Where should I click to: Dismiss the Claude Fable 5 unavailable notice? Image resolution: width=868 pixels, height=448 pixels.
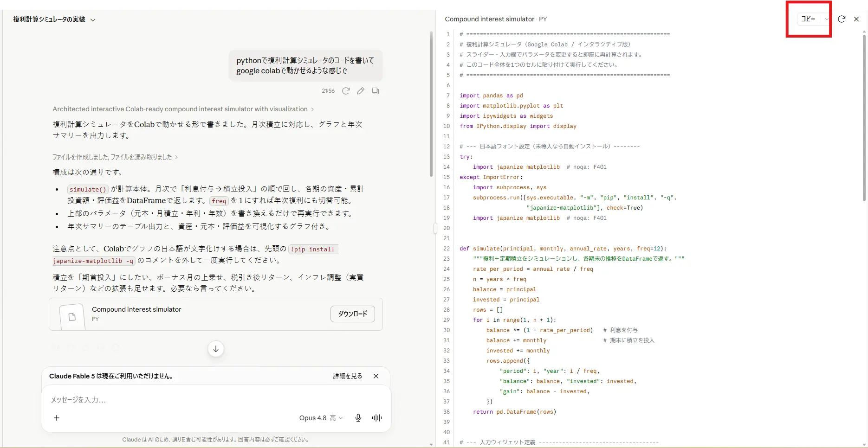(x=376, y=376)
